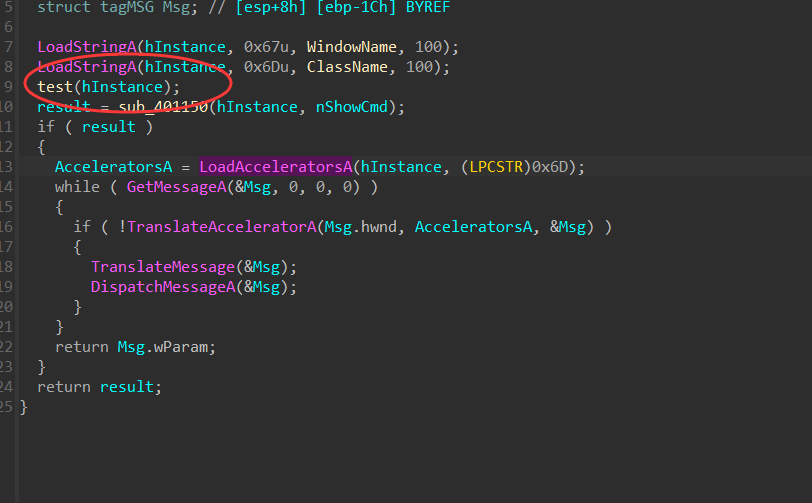Click the 0x6D constant on line 13
The width and height of the screenshot is (812, 503).
click(x=550, y=167)
